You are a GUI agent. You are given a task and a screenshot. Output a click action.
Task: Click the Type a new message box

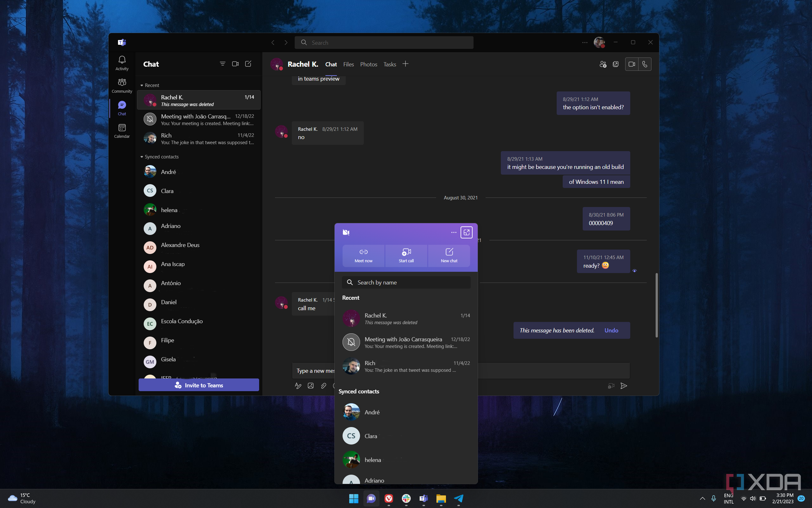coord(461,371)
